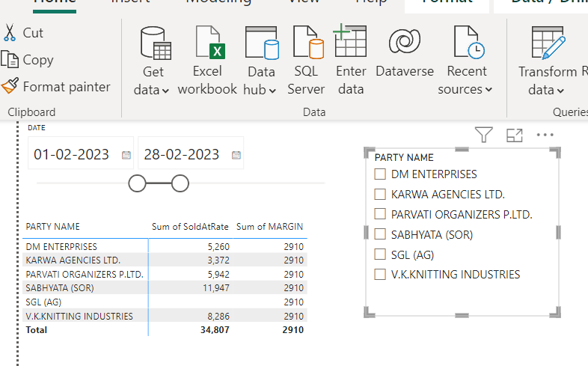Expand the Get data dropdown arrow

166,91
